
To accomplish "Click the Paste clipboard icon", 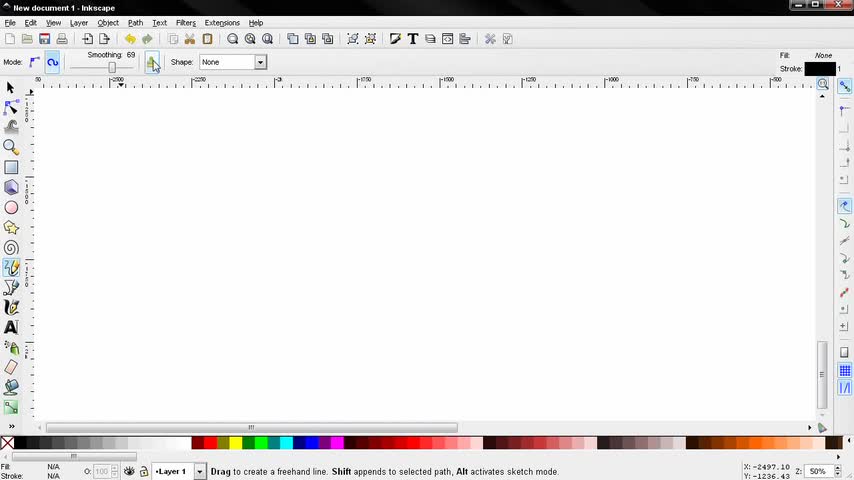I will 207,39.
